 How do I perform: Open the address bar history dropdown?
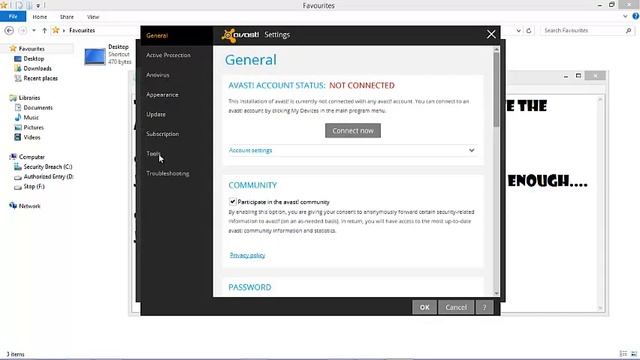pyautogui.click(x=518, y=30)
